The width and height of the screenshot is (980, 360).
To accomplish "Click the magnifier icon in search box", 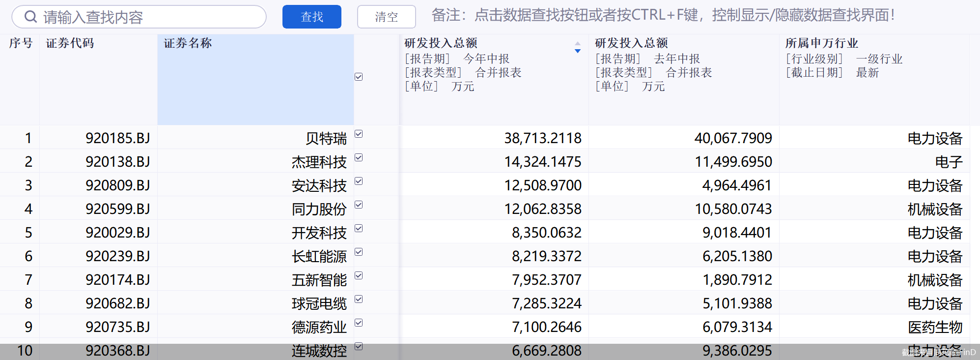I will click(x=30, y=17).
